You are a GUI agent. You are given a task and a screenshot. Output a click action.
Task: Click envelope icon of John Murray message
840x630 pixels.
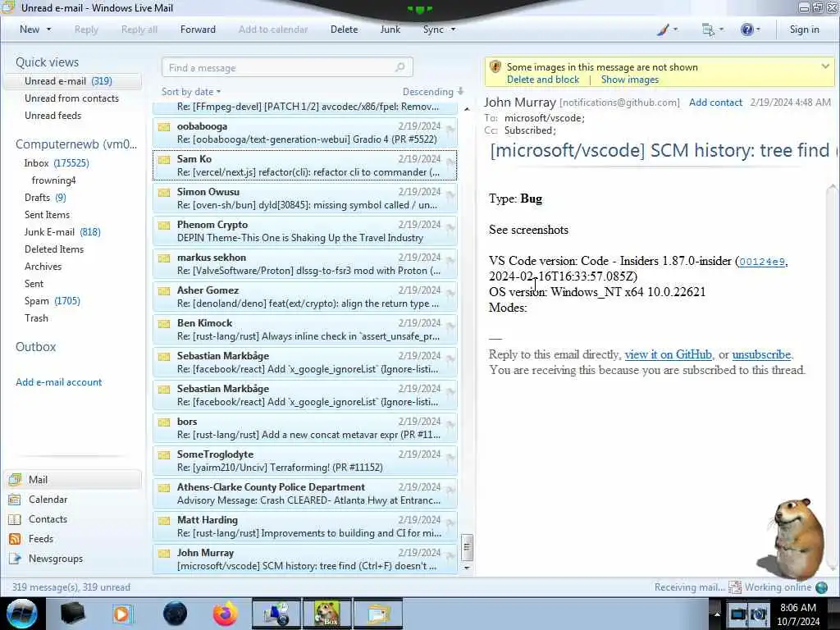click(x=164, y=554)
